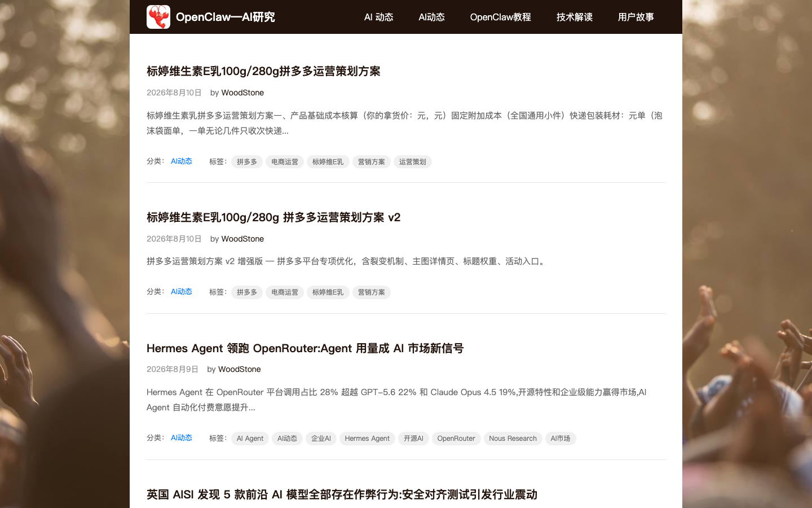Open Hermes Agent 领跑 OpenRouter article

pos(305,348)
